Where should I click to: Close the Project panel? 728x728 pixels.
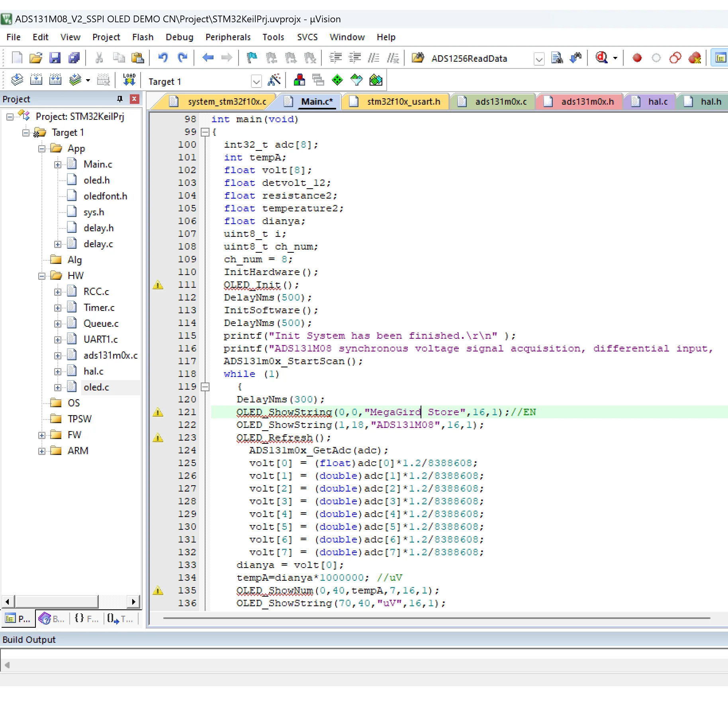tap(135, 99)
